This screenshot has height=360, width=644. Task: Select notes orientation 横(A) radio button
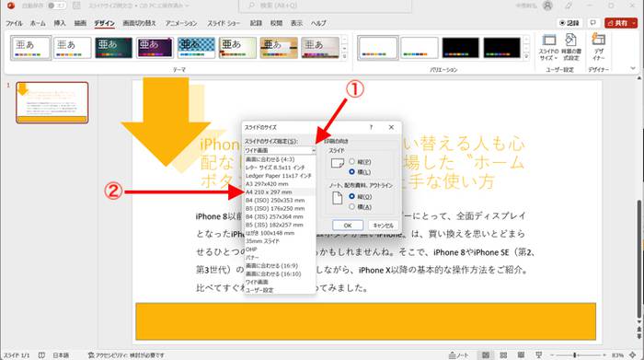(352, 207)
